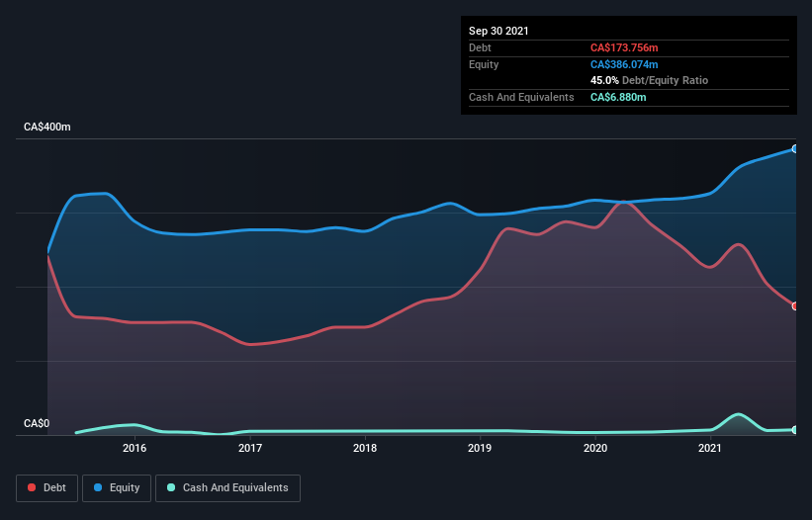The image size is (812, 520).
Task: Click the red Debt endpoint marker
Action: 795,306
